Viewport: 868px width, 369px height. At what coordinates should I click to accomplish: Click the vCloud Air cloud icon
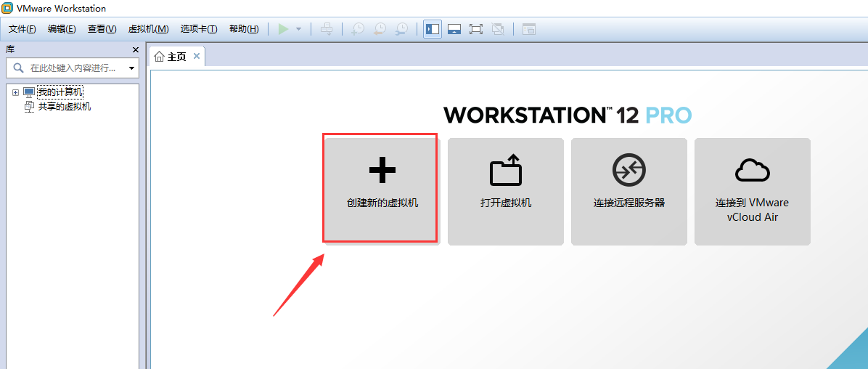(753, 170)
